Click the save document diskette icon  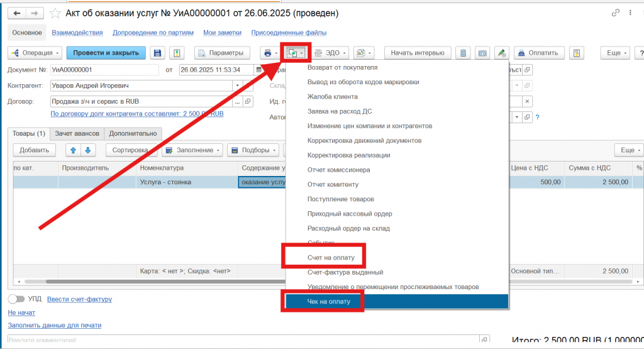tap(157, 53)
